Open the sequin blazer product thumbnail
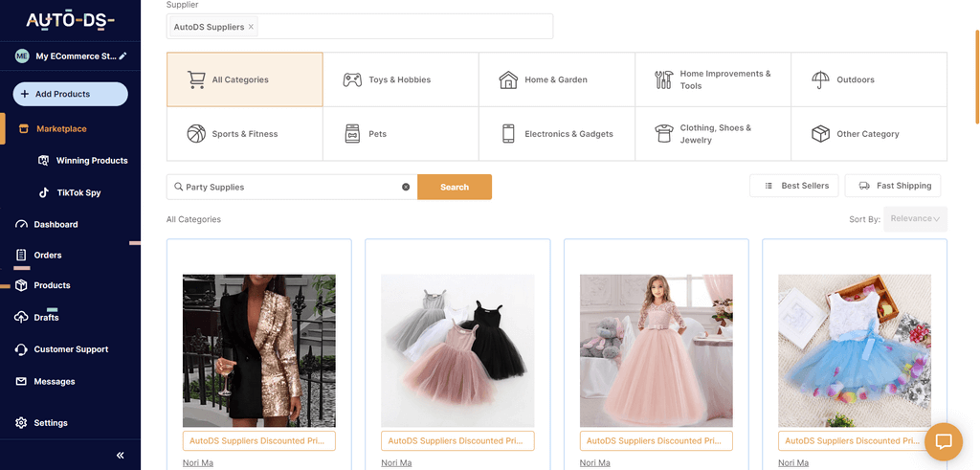This screenshot has height=470, width=980. [x=258, y=350]
